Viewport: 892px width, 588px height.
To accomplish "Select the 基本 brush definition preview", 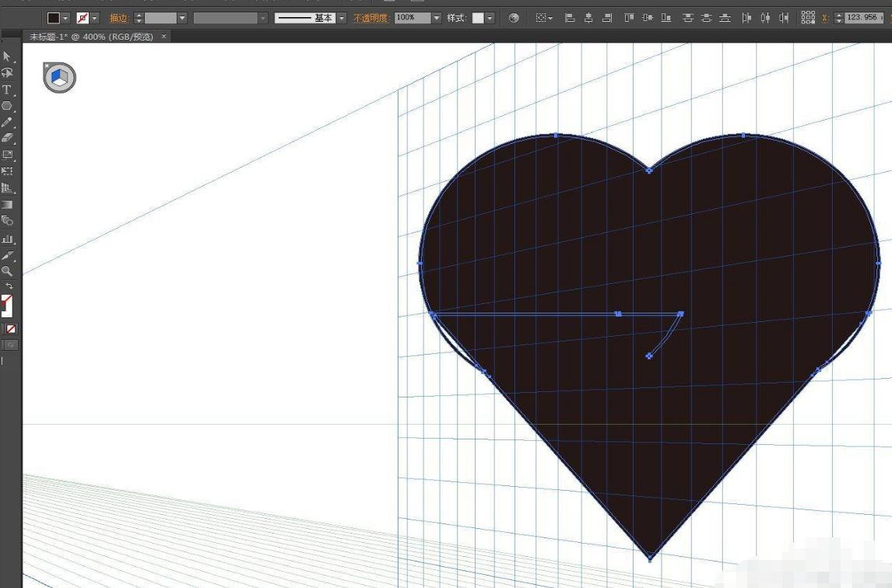I will coord(305,18).
